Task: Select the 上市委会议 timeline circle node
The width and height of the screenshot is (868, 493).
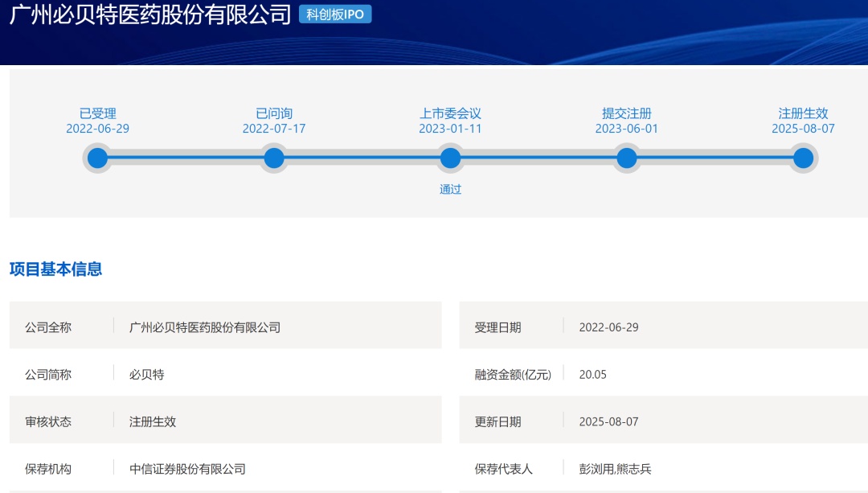Action: tap(450, 158)
